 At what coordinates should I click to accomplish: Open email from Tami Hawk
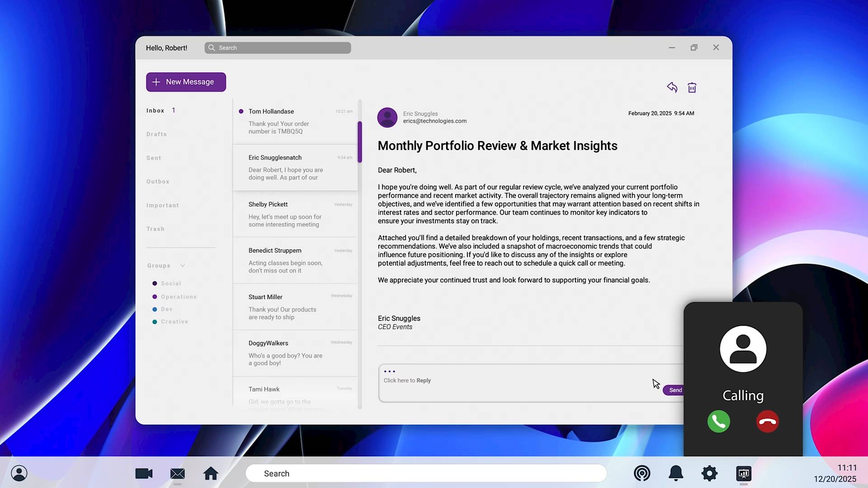pyautogui.click(x=295, y=394)
